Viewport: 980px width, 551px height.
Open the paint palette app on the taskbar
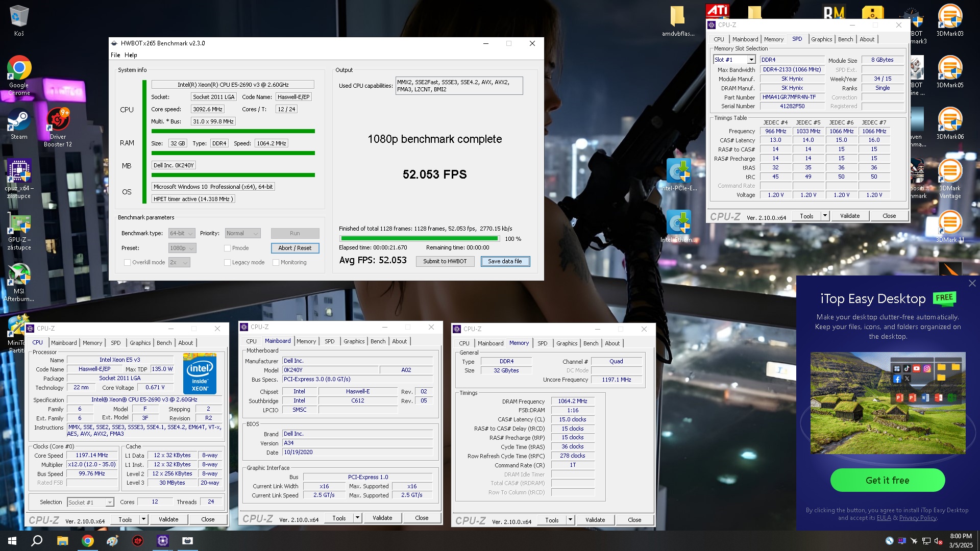[x=113, y=541]
